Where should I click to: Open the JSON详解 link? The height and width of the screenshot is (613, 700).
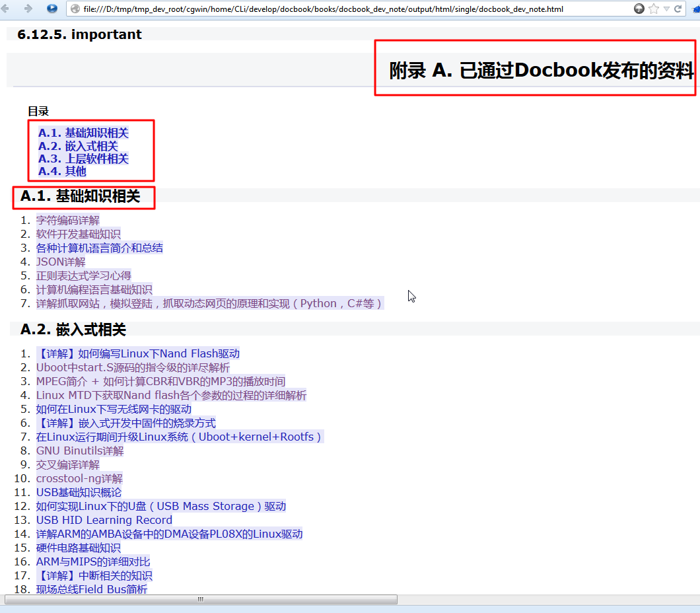(61, 262)
